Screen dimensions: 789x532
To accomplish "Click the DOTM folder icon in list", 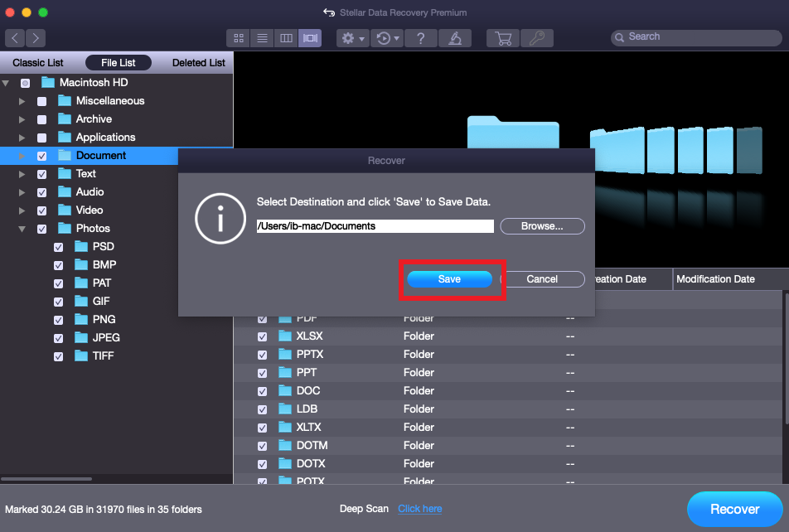I will coord(285,446).
